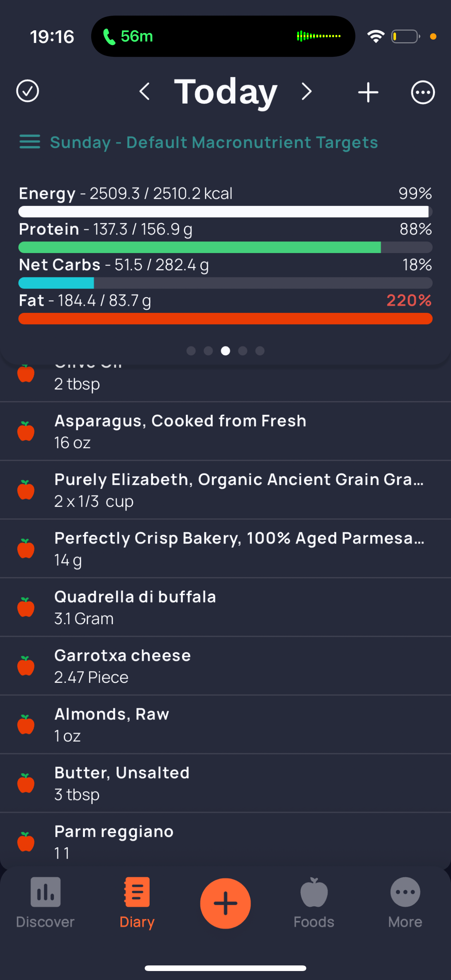451x980 pixels.
Task: Tap the plus icon in top header
Action: [x=368, y=92]
